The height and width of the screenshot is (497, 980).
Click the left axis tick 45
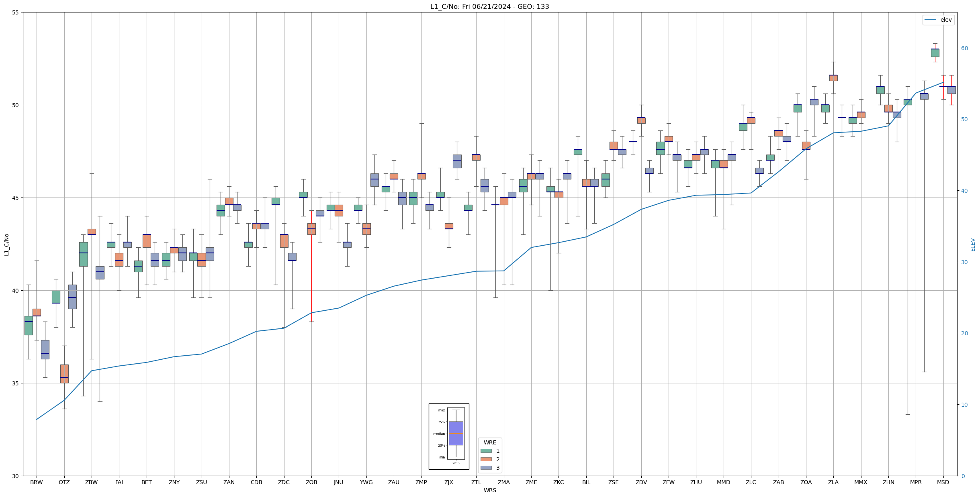point(16,198)
